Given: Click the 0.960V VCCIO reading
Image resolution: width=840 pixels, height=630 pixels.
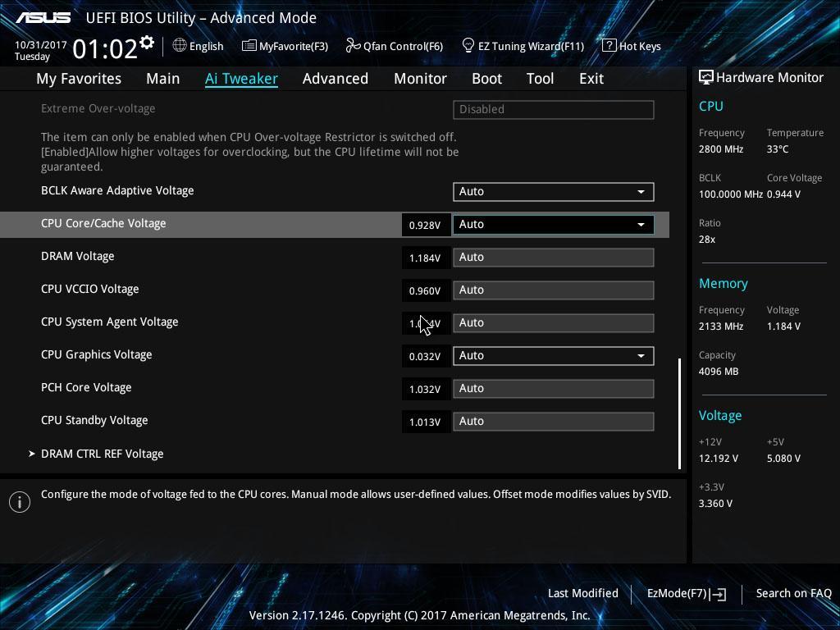Looking at the screenshot, I should pyautogui.click(x=426, y=291).
